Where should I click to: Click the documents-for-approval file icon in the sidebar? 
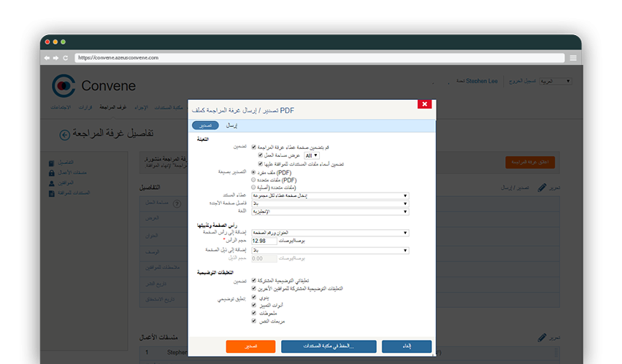(x=52, y=193)
